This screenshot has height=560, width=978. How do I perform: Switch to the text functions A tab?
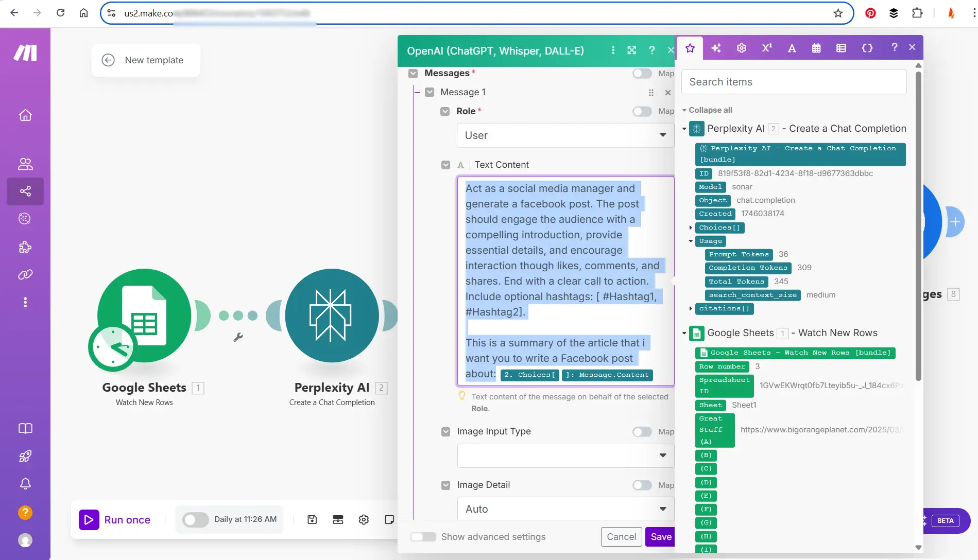[x=792, y=48]
